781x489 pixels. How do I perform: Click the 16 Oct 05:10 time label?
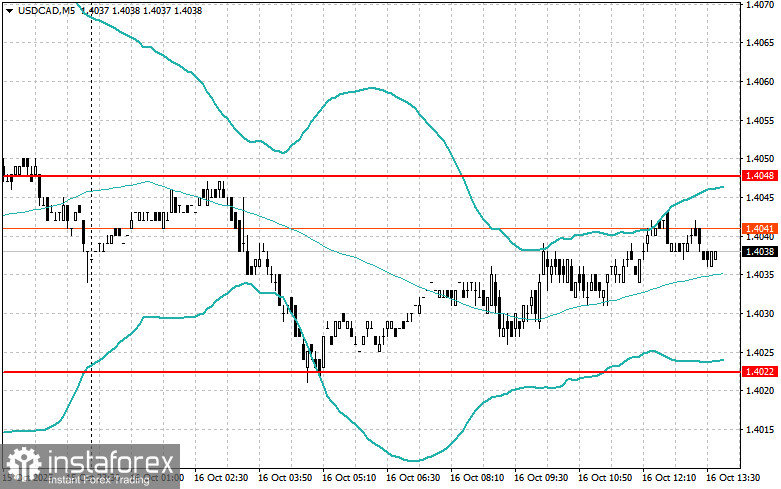[x=349, y=478]
